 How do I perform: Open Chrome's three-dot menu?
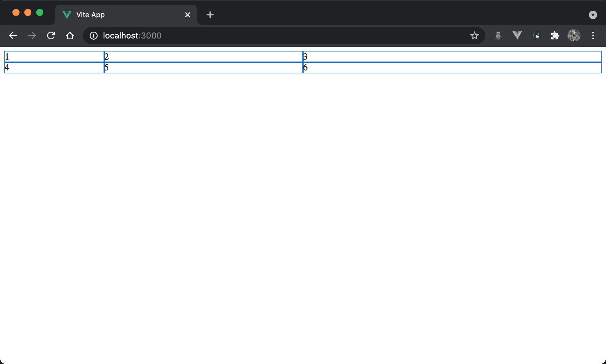pyautogui.click(x=593, y=36)
